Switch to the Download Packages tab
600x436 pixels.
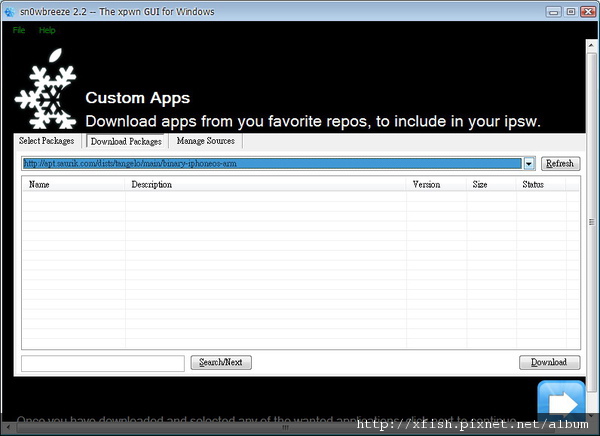[126, 141]
